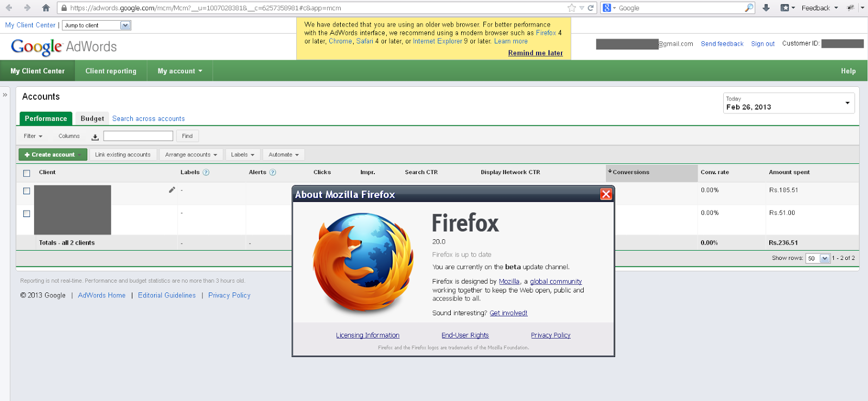Select the My Client Center nav tab
Screen dimensions: 868x401
click(x=37, y=71)
